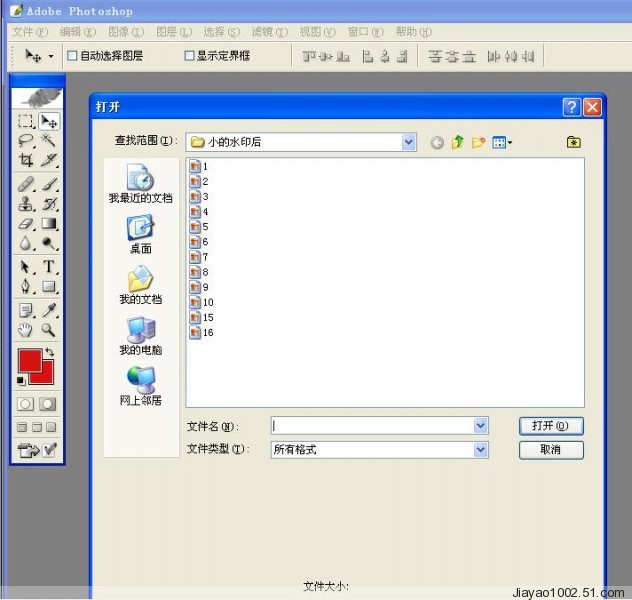Open the 滤镜 menu
This screenshot has width=632, height=600.
(x=270, y=31)
